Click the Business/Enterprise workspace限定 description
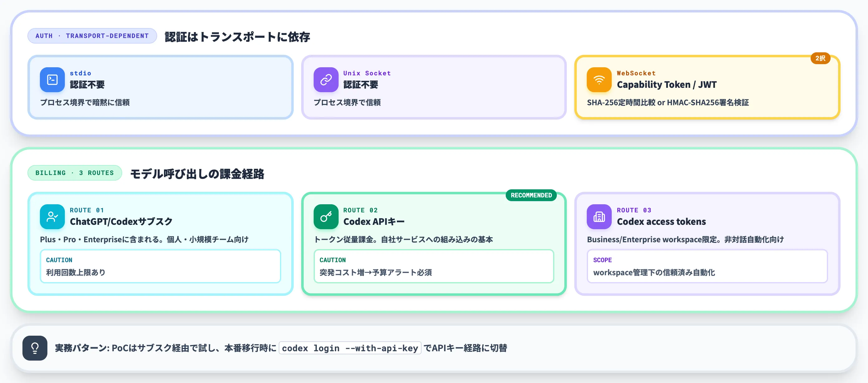 click(685, 239)
